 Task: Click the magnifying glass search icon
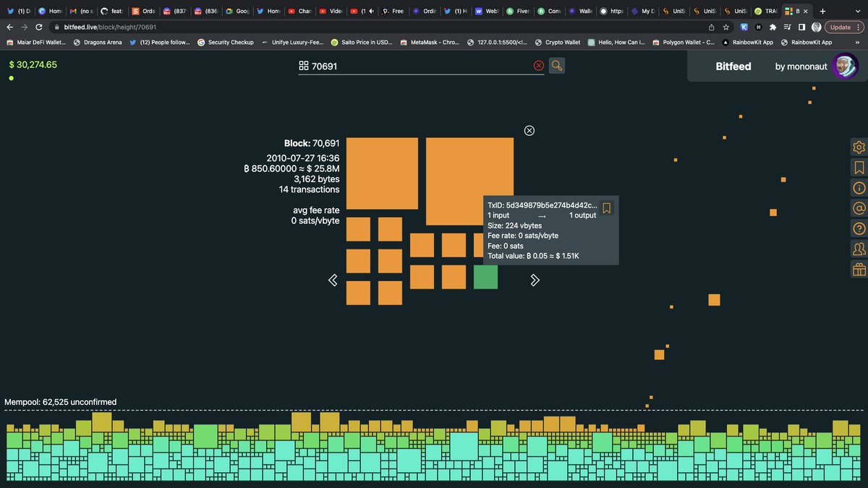click(x=556, y=65)
